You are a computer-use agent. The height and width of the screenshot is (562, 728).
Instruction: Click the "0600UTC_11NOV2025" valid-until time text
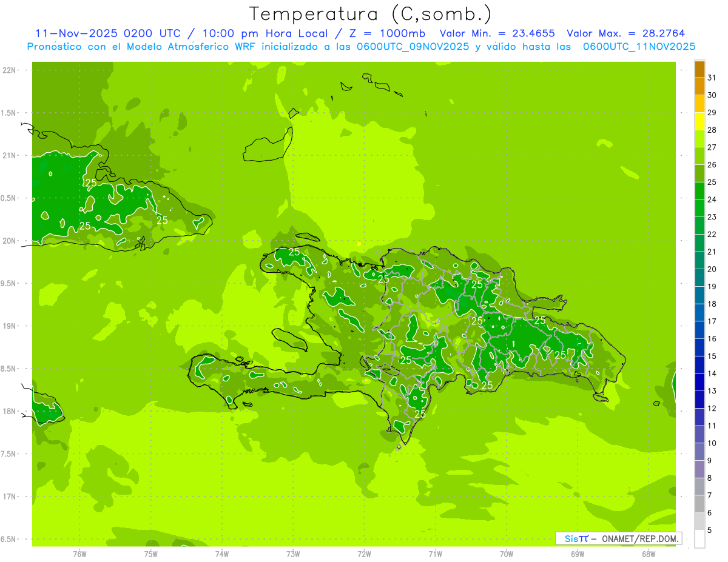coord(639,47)
